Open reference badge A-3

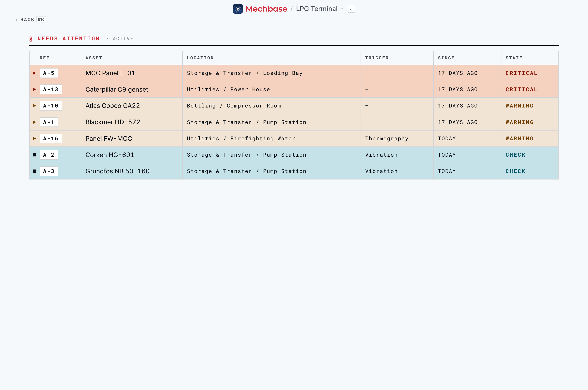[49, 171]
